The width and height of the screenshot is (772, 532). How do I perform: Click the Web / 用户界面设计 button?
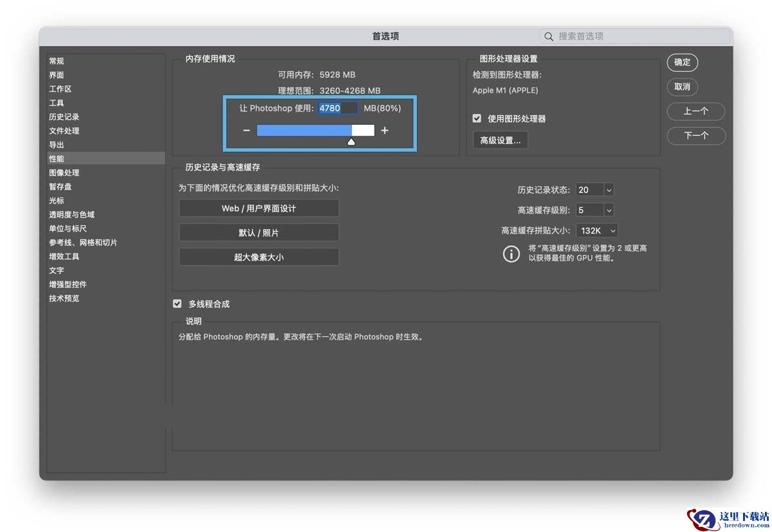(259, 208)
